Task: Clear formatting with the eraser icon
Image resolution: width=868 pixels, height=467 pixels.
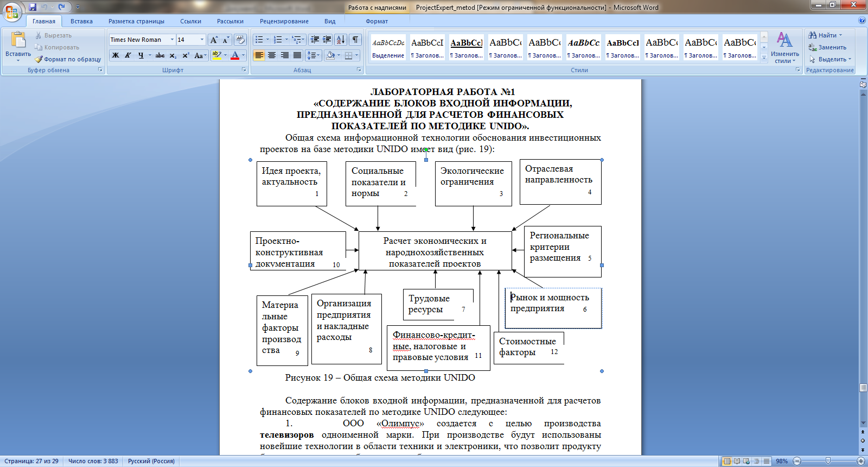Action: [x=240, y=40]
